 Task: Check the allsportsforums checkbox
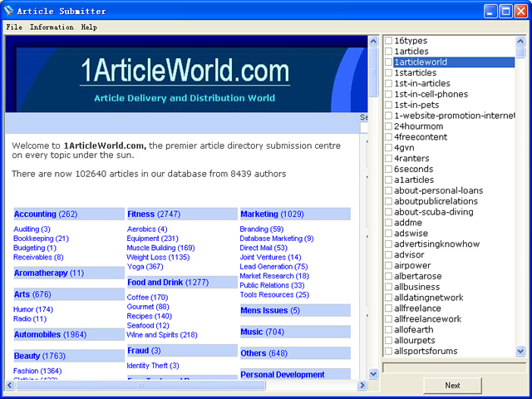(388, 351)
